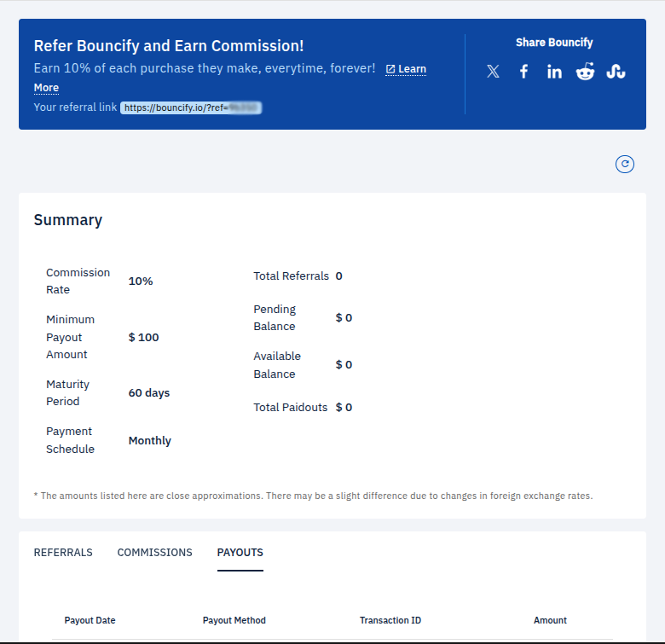Click the Total Referrals label
The image size is (665, 644).
(292, 276)
